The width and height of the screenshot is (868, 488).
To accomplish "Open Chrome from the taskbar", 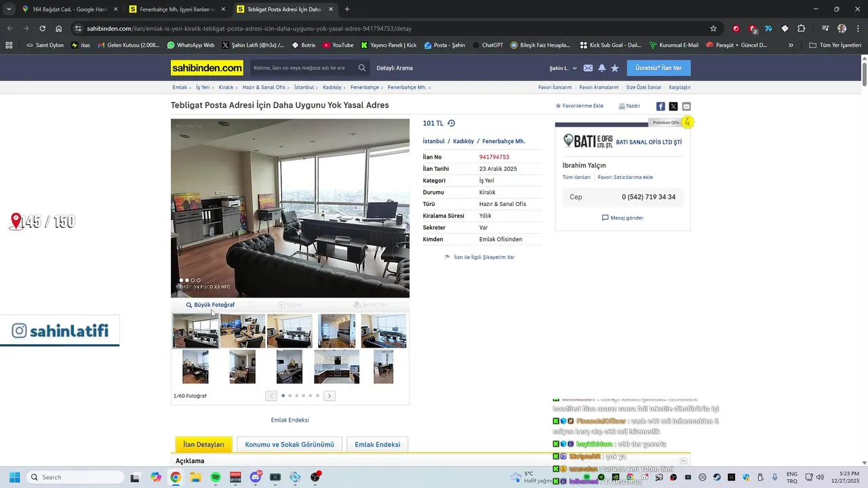I will [176, 477].
